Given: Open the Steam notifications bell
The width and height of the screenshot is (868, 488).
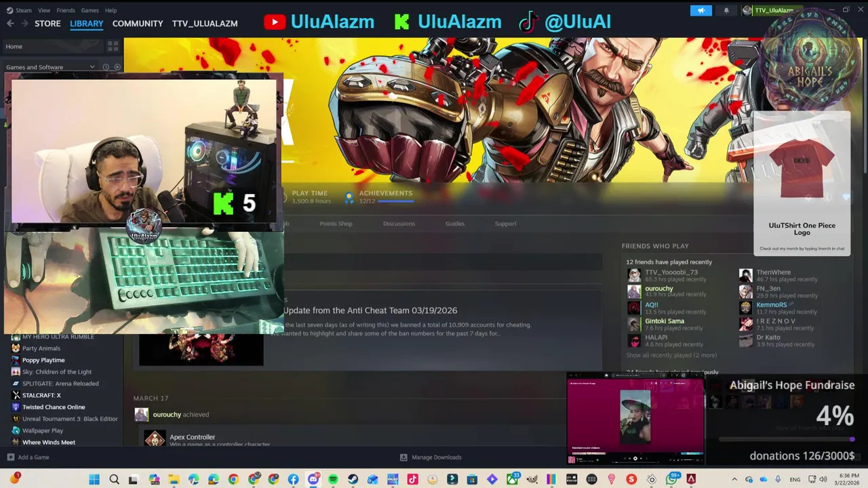Looking at the screenshot, I should (726, 10).
